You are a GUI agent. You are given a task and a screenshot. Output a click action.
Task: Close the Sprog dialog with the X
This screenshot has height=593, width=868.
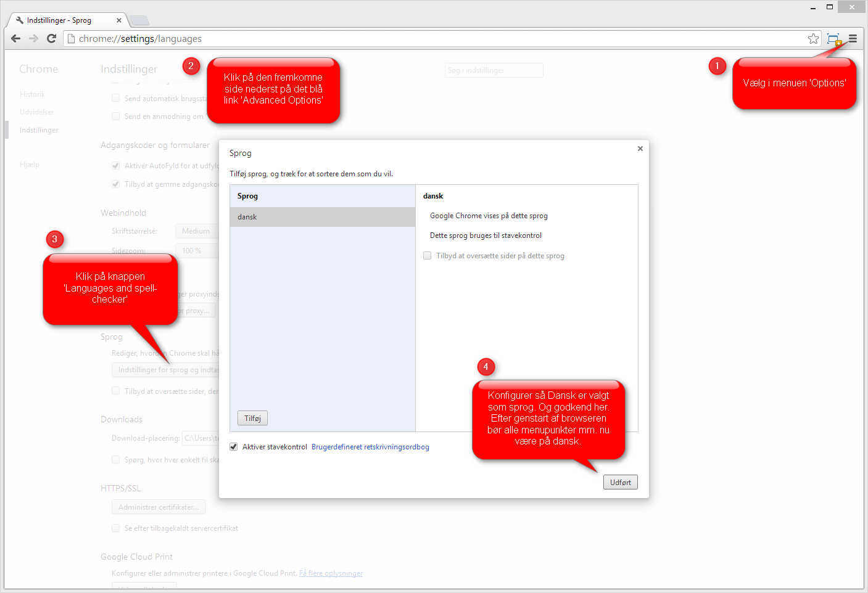[640, 149]
